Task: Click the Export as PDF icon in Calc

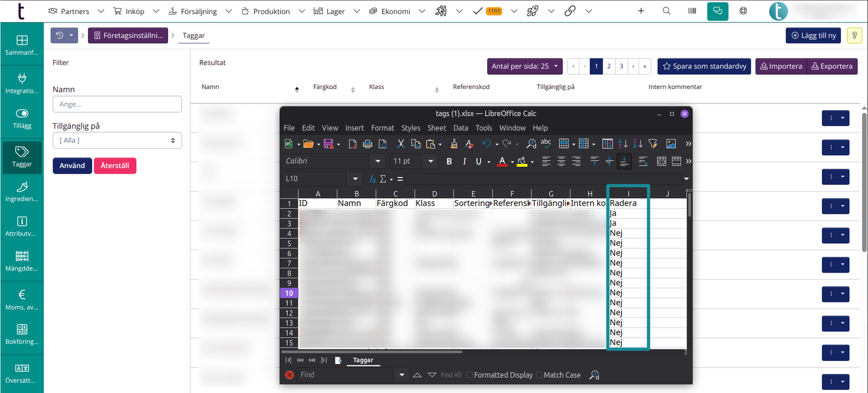Action: tap(353, 144)
